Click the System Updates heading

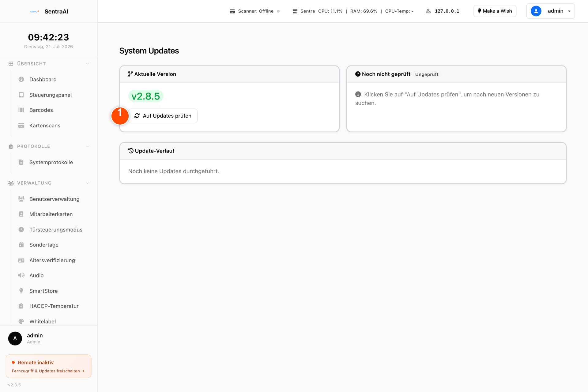coord(149,51)
